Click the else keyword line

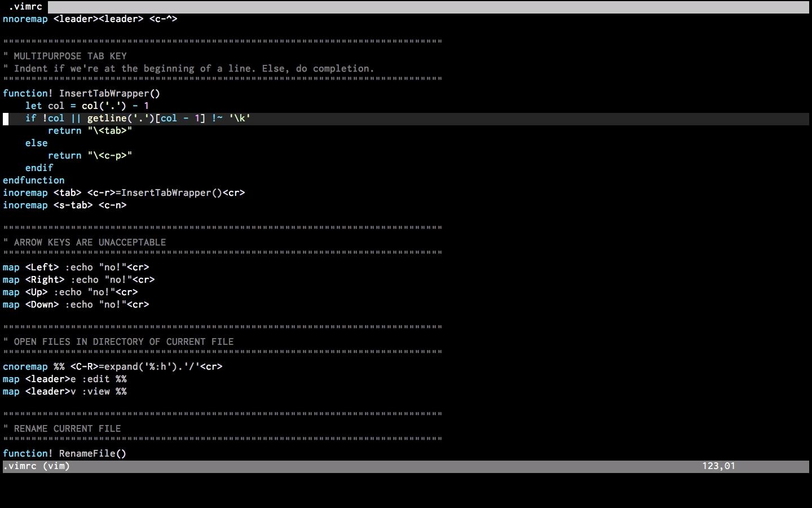[37, 143]
